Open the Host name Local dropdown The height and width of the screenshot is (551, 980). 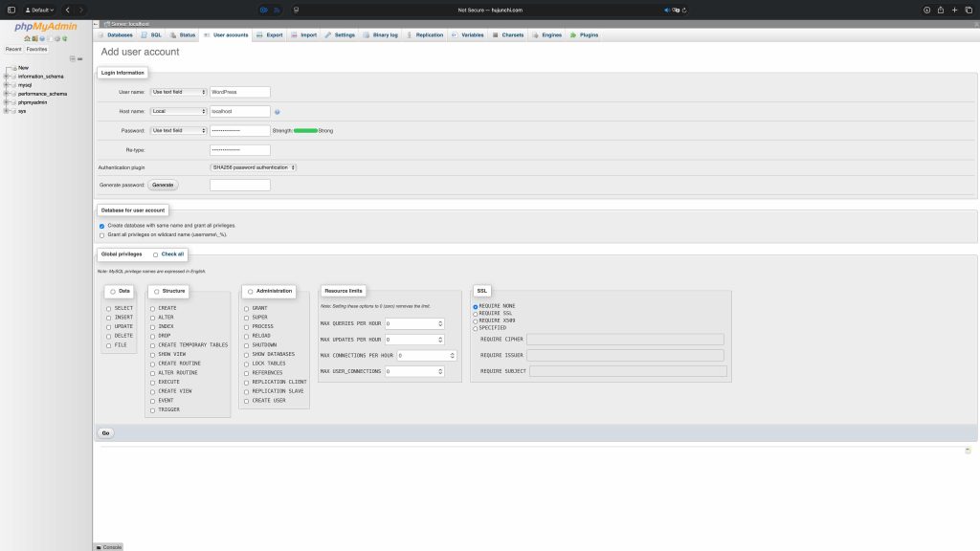(178, 111)
